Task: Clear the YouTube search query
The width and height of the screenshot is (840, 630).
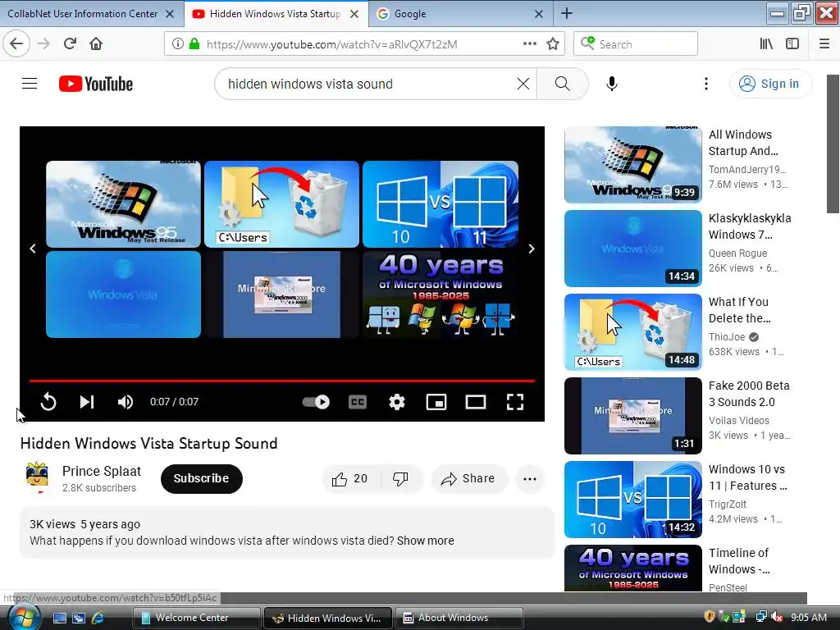Action: 523,84
